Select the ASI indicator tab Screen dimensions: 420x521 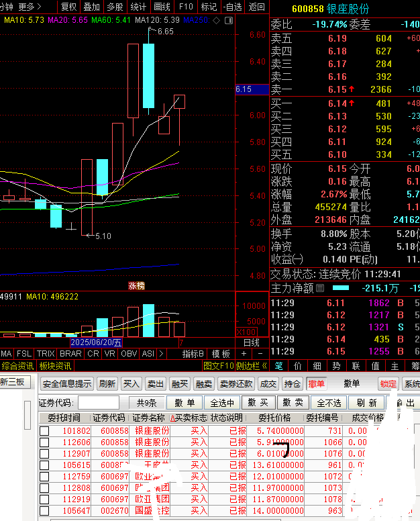point(148,354)
